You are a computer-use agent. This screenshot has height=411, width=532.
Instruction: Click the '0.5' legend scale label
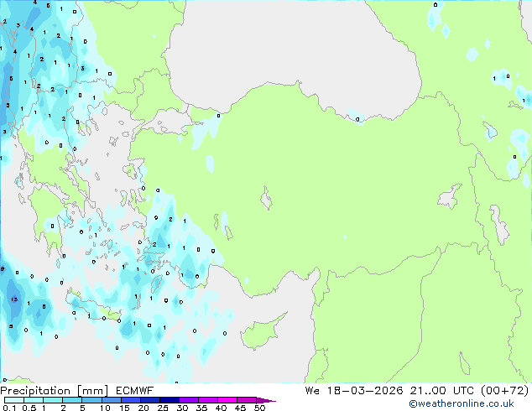click(x=29, y=408)
